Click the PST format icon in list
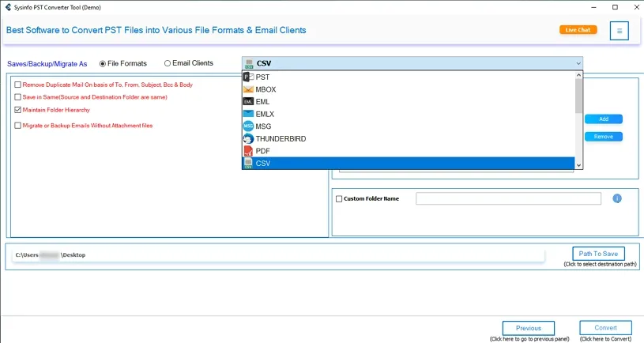The width and height of the screenshot is (644, 343). pos(248,77)
